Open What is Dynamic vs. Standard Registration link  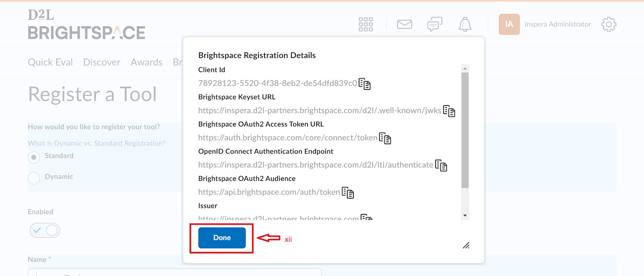[97, 143]
